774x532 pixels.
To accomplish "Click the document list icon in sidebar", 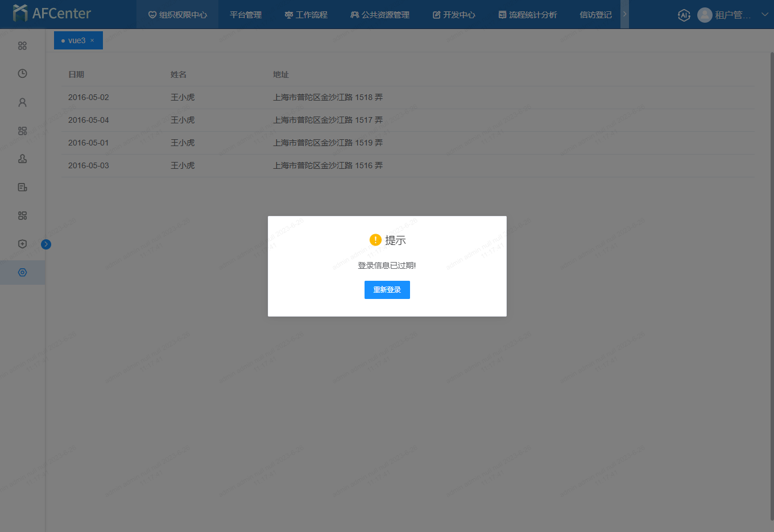I will click(22, 187).
